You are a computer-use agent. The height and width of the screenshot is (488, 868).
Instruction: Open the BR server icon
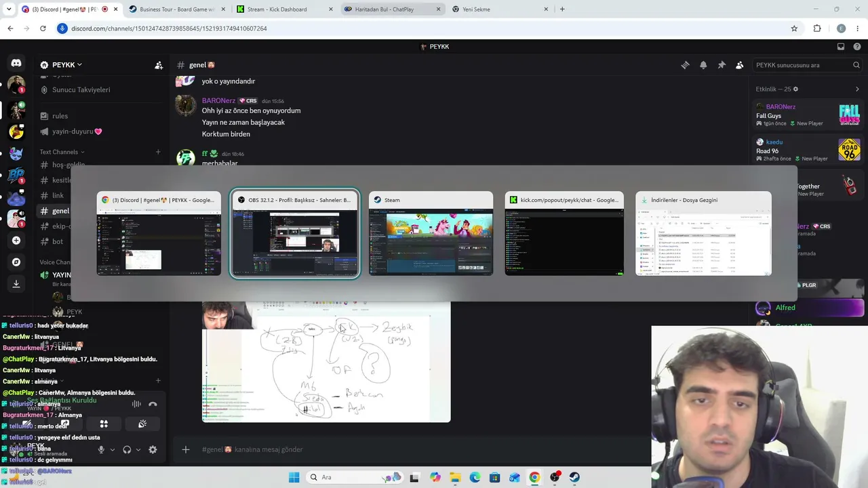[x=16, y=175]
